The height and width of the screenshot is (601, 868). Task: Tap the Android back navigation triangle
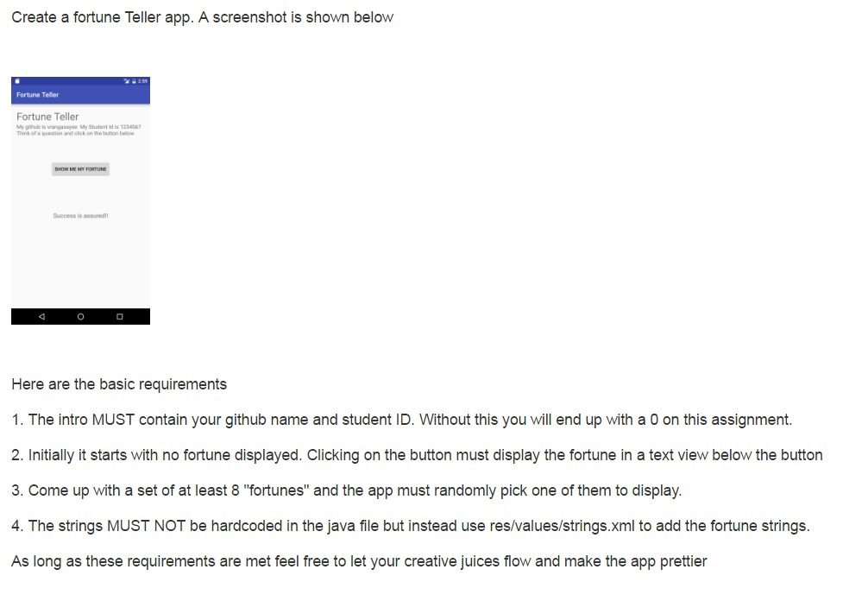41,316
